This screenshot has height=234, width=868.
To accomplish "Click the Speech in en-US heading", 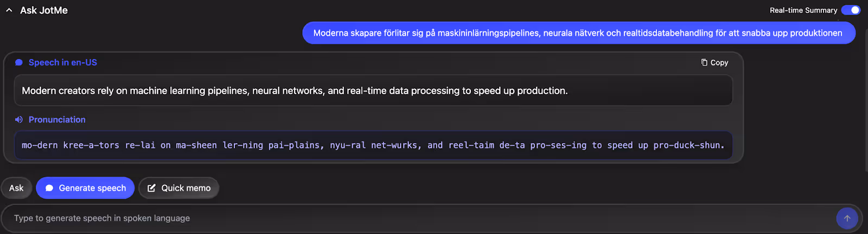I will (63, 63).
